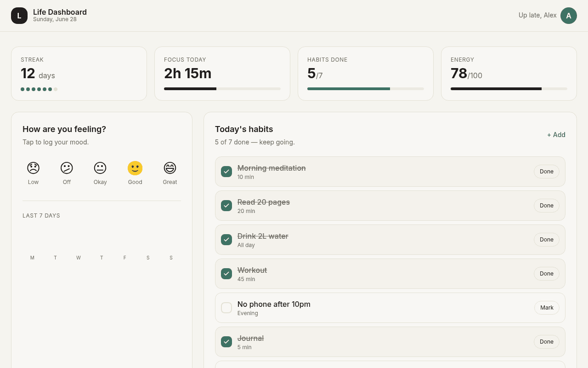Click Done button for Drink 2L water
This screenshot has height=368, width=588.
tap(547, 240)
